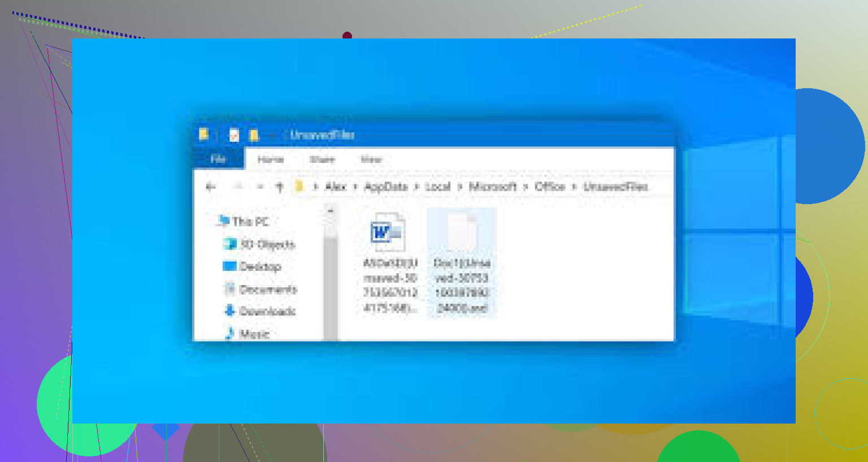The width and height of the screenshot is (868, 462).
Task: Select Downloads in the navigation pane
Action: pyautogui.click(x=267, y=311)
